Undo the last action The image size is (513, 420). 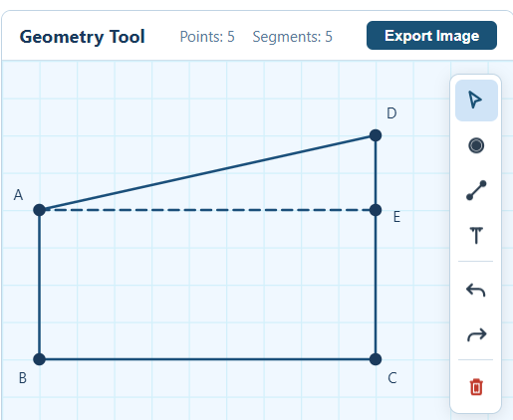(x=476, y=290)
